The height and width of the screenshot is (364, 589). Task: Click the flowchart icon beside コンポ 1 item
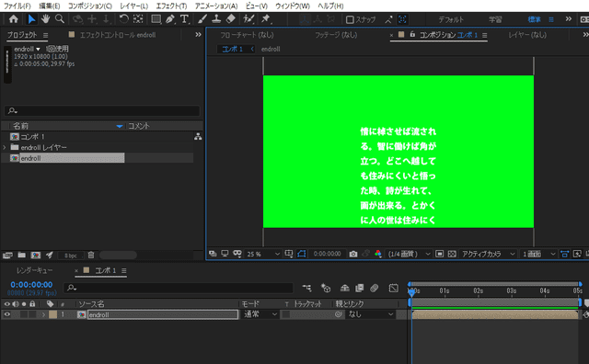pyautogui.click(x=198, y=137)
